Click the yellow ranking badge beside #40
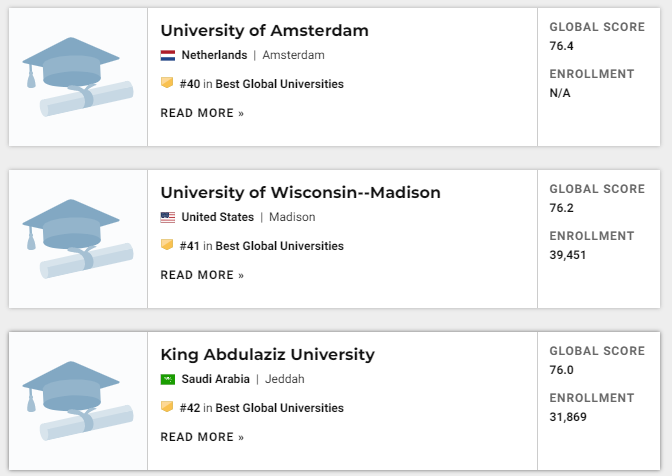Screen dimensions: 672x476 pos(167,83)
